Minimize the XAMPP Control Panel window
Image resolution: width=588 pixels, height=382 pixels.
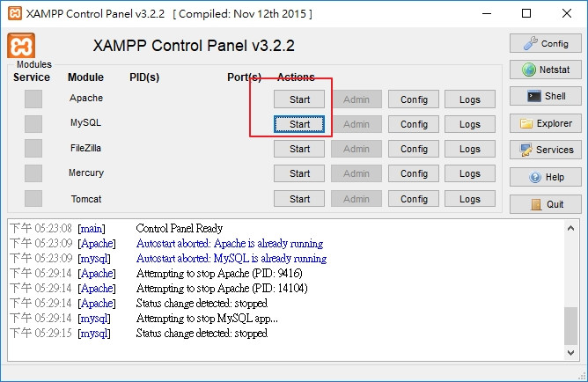(x=487, y=13)
